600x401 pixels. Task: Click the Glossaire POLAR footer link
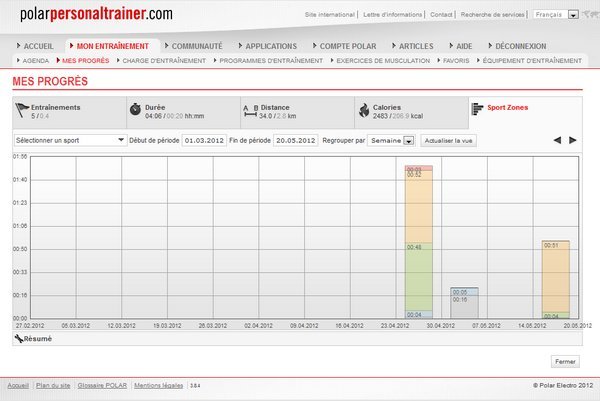point(102,385)
